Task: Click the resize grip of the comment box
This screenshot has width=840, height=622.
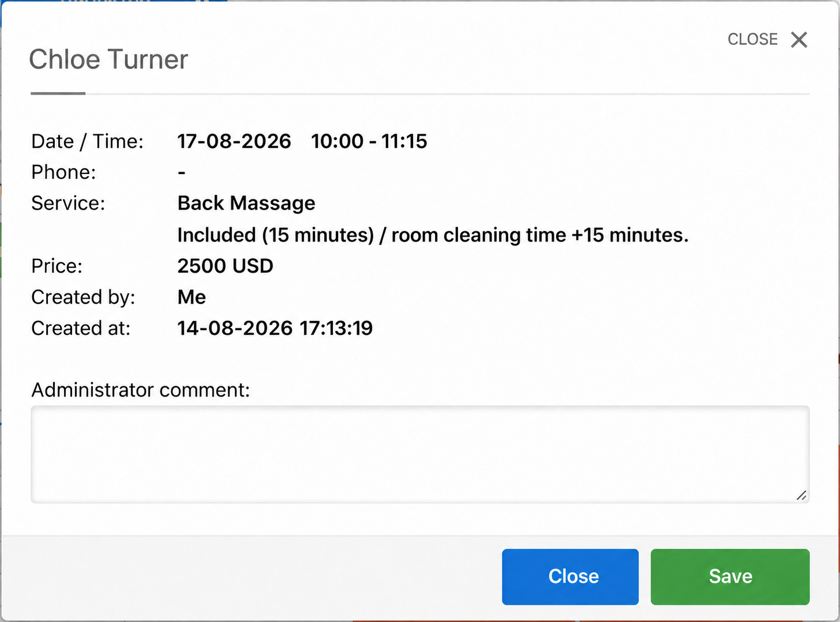Action: tap(801, 495)
